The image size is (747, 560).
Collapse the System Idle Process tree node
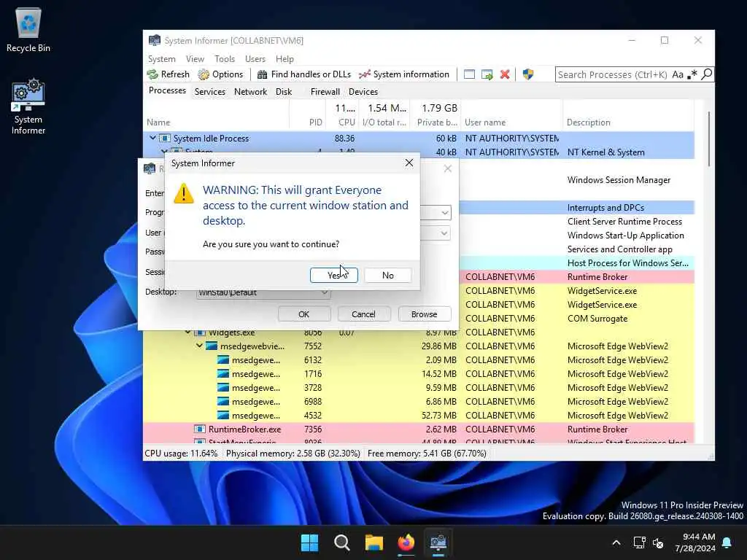152,138
